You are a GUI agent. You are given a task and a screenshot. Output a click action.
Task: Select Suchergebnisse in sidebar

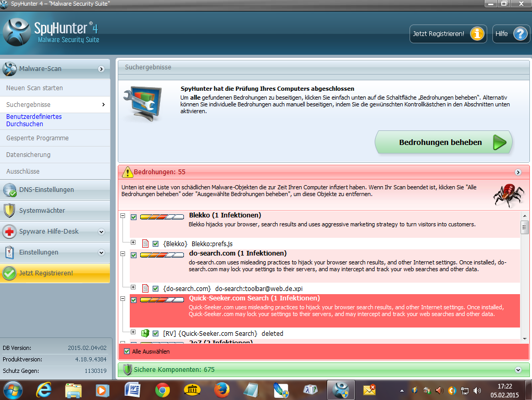[55, 105]
